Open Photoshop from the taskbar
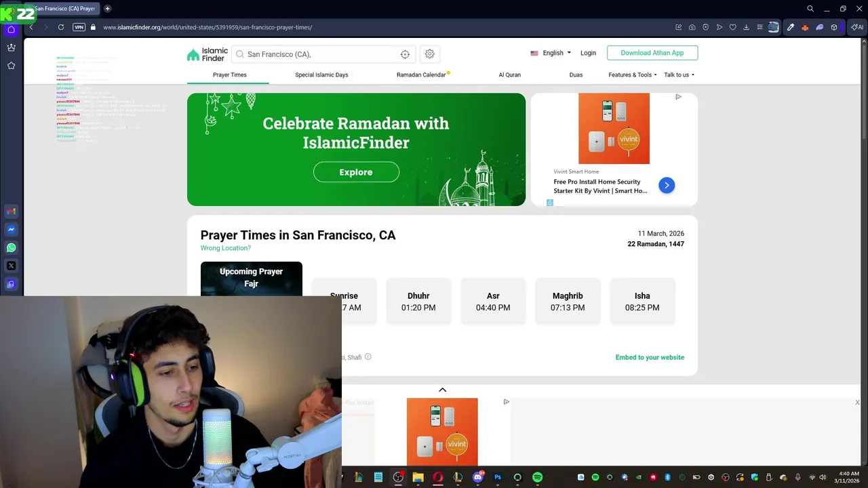The height and width of the screenshot is (488, 868). click(498, 477)
